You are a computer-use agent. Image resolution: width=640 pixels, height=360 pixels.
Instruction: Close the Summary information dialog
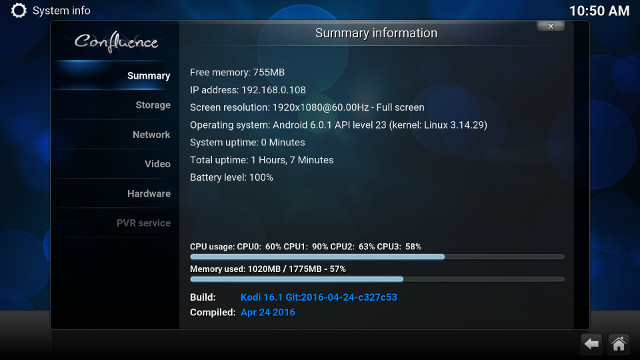coord(551,26)
